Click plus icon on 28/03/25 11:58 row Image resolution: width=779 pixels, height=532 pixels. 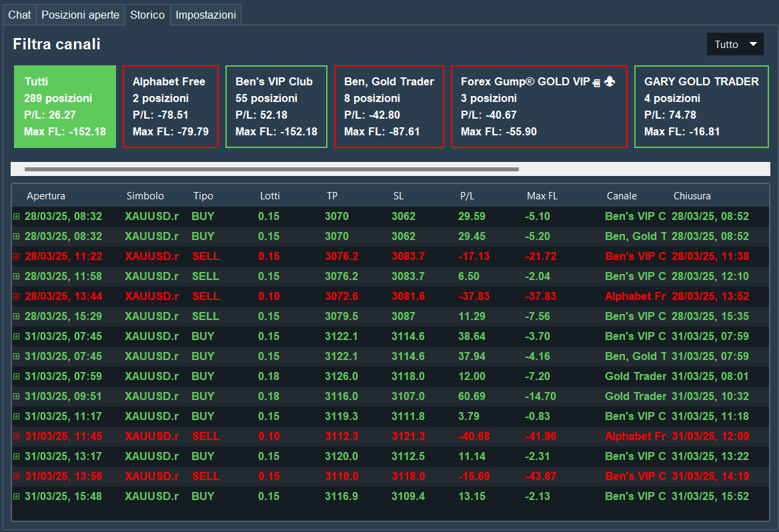tap(17, 277)
